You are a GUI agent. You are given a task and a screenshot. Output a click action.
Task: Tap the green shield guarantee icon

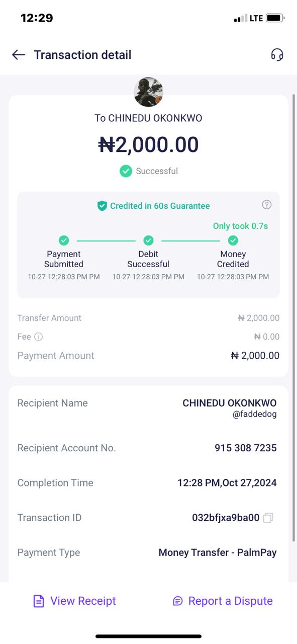coord(102,206)
